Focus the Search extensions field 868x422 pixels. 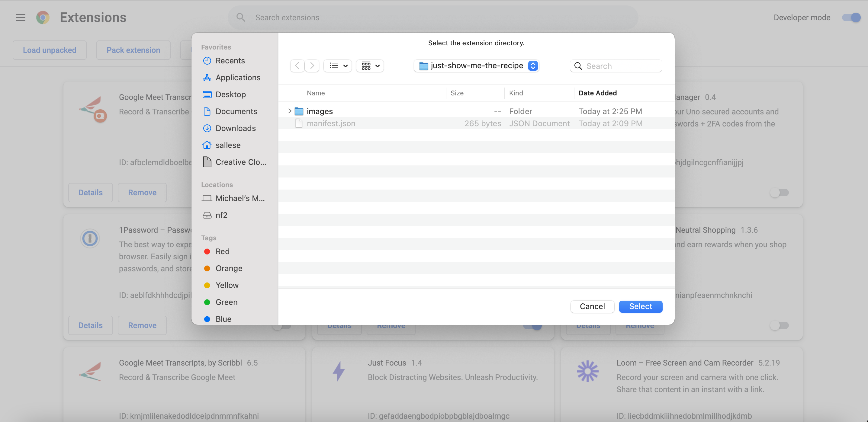pyautogui.click(x=433, y=17)
